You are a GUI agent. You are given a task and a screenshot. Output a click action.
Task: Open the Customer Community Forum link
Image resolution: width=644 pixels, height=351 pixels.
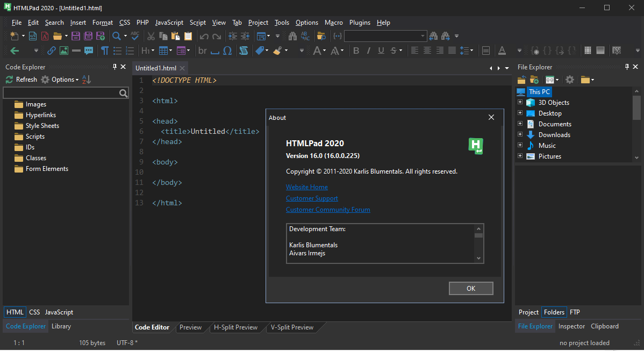(328, 210)
